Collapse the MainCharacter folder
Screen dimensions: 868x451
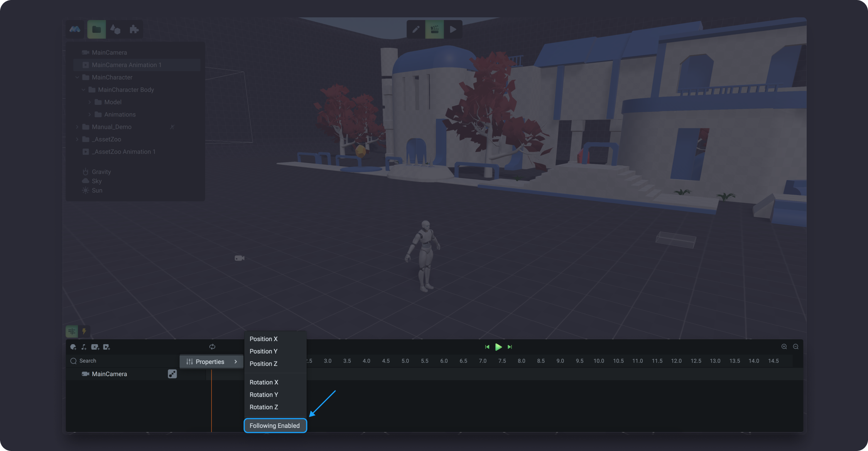coord(77,77)
